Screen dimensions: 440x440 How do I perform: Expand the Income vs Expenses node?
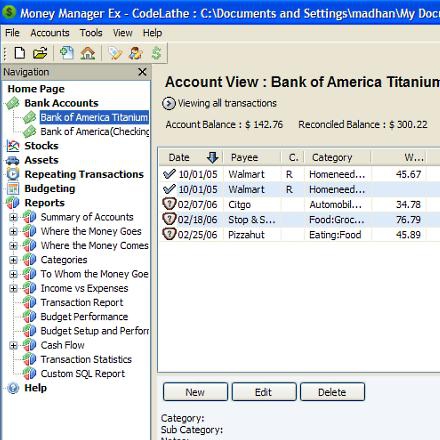coord(13,288)
